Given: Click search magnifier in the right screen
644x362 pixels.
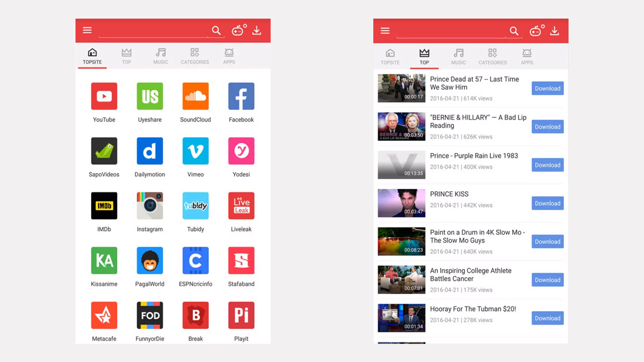Looking at the screenshot, I should (x=514, y=31).
